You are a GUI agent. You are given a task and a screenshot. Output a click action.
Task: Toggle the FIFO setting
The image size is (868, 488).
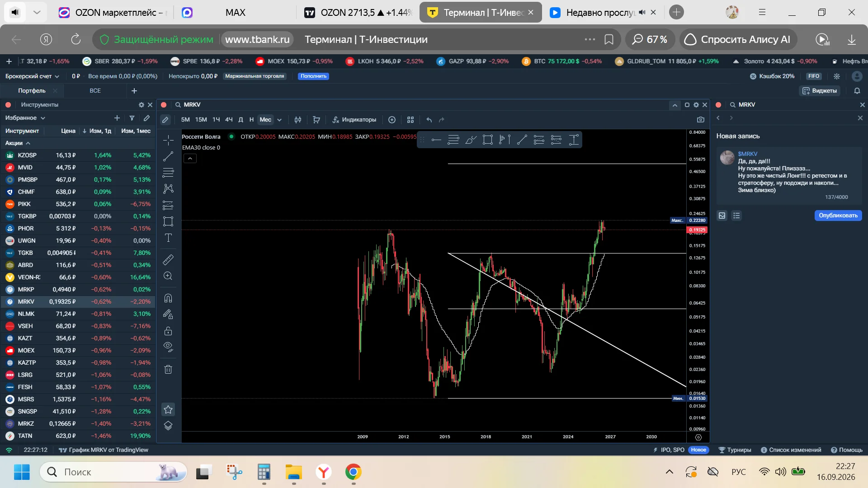click(x=814, y=76)
